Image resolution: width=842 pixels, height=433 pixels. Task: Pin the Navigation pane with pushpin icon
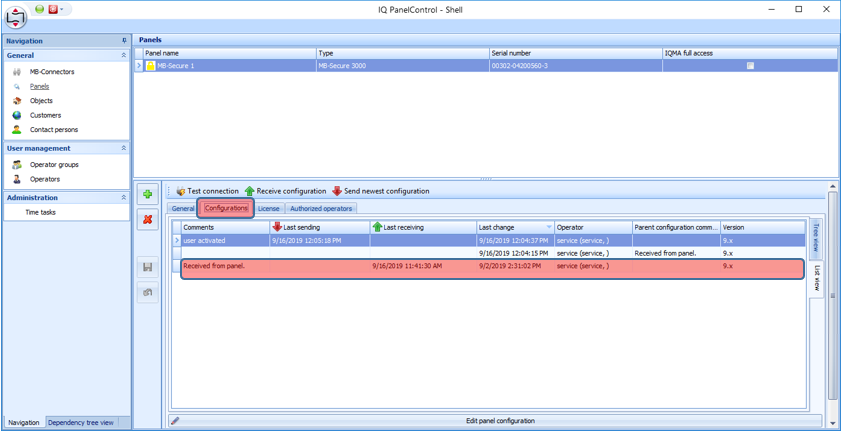tap(124, 41)
